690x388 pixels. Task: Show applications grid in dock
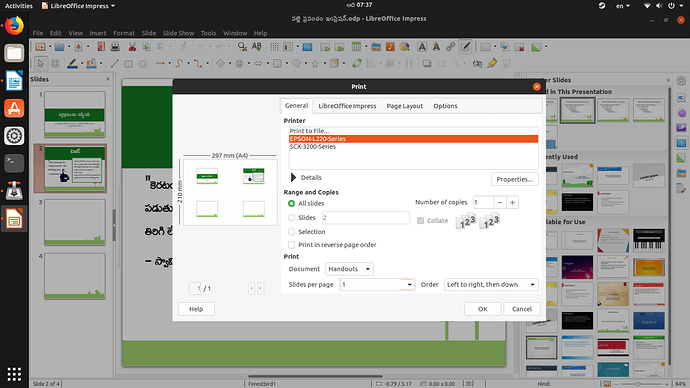click(x=14, y=374)
